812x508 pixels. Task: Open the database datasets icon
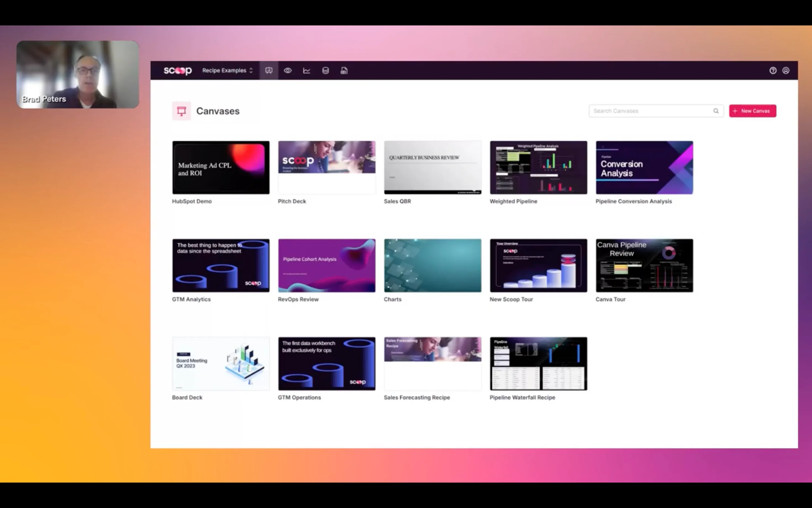pos(325,70)
